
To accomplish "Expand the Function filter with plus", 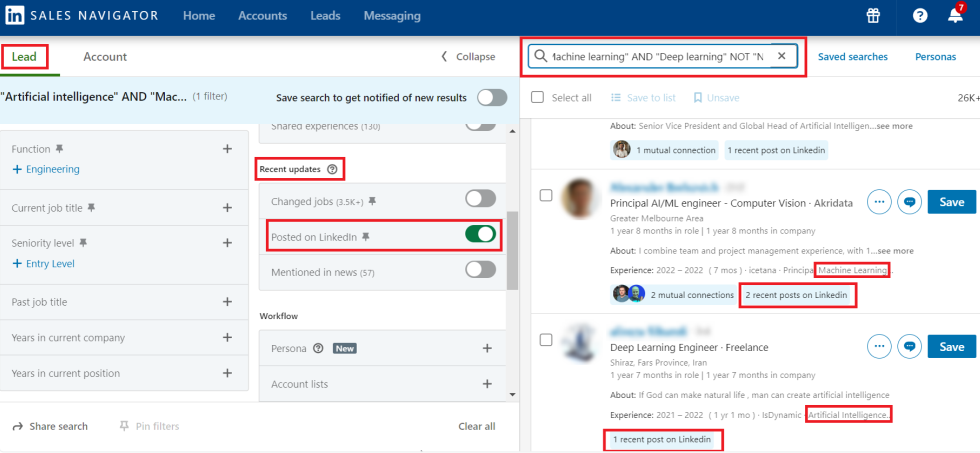I will tap(227, 149).
